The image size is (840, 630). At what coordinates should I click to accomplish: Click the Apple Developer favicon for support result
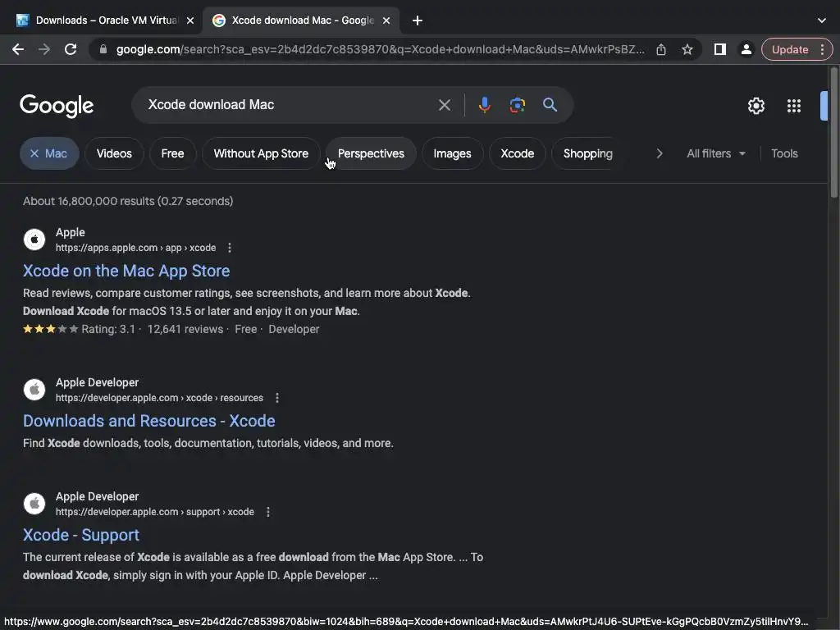tap(34, 504)
